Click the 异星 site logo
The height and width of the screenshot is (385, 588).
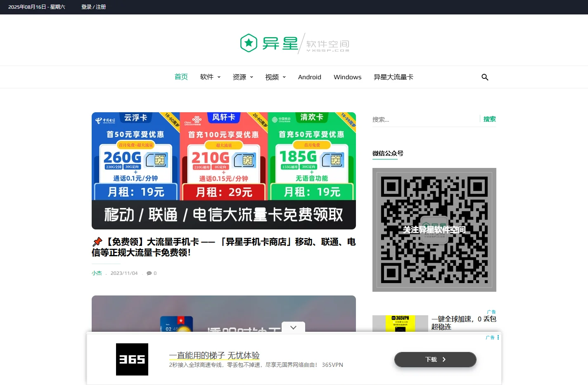coord(295,43)
